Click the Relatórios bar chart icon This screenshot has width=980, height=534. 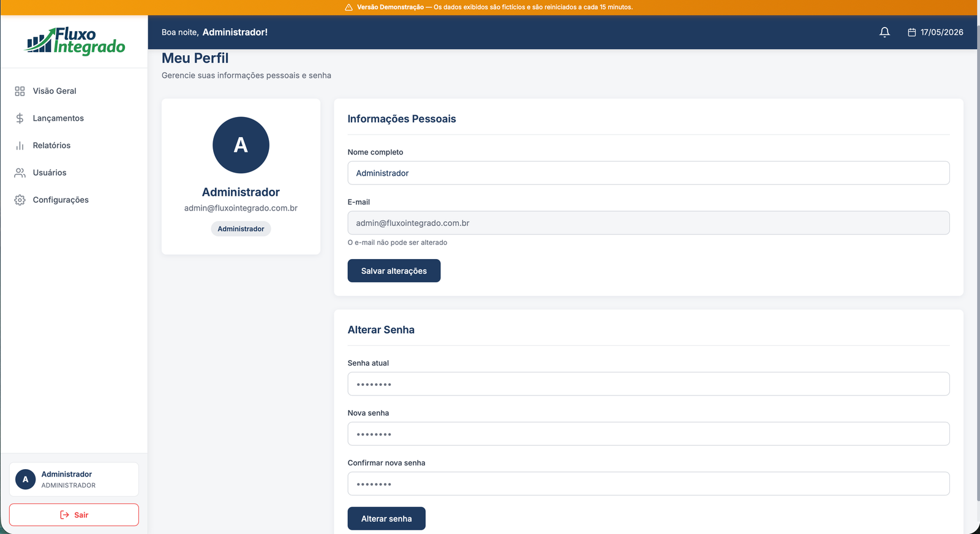pos(20,146)
